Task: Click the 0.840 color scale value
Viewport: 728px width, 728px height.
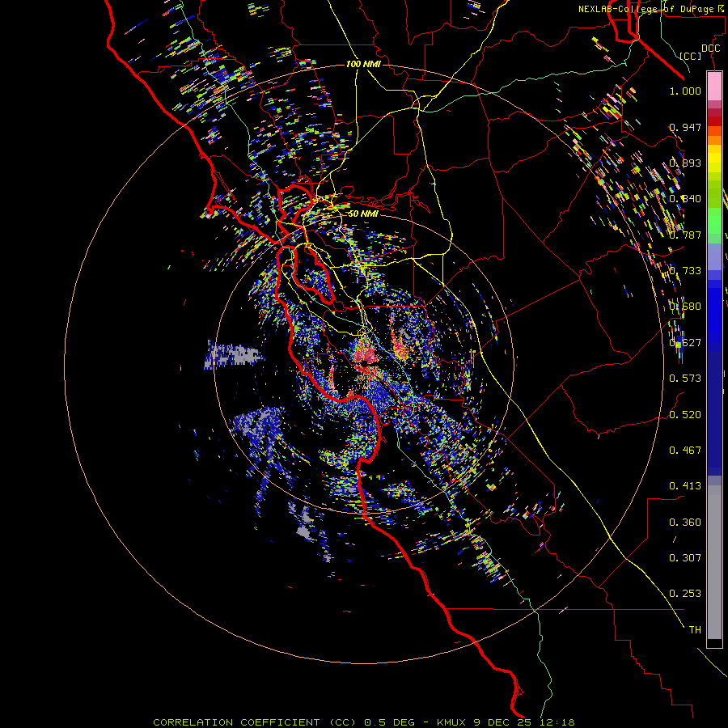Action: (x=685, y=199)
